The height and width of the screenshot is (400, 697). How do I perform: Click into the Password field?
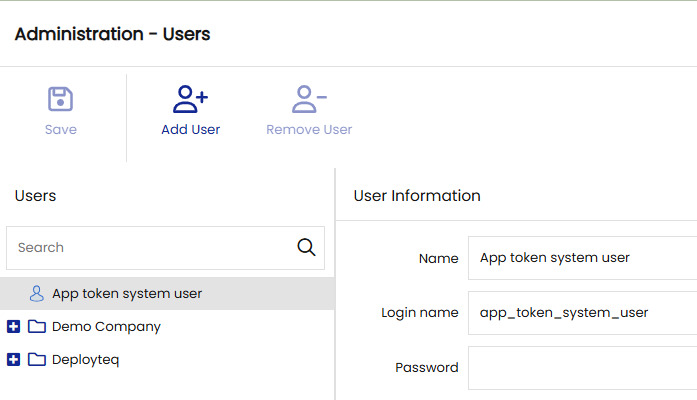coord(582,368)
